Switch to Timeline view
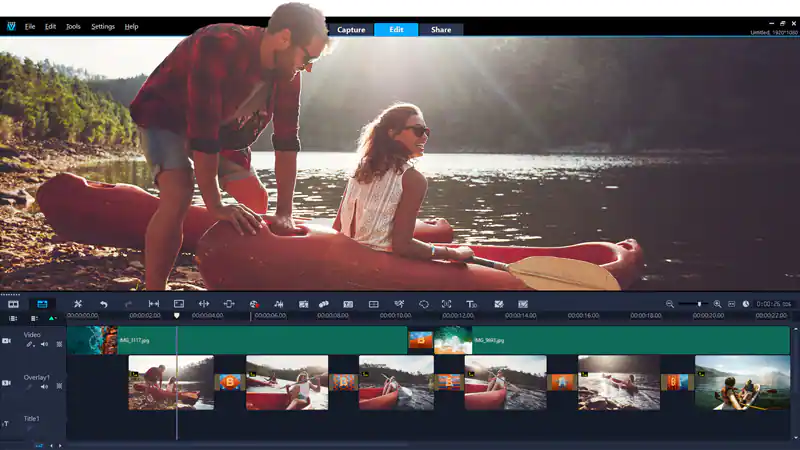 [x=42, y=304]
